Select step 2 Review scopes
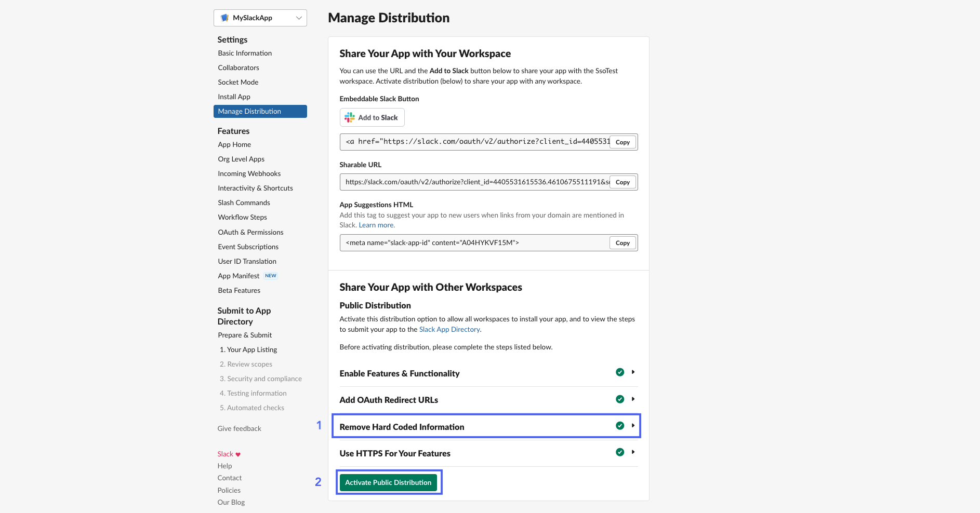The height and width of the screenshot is (513, 980). click(x=246, y=364)
